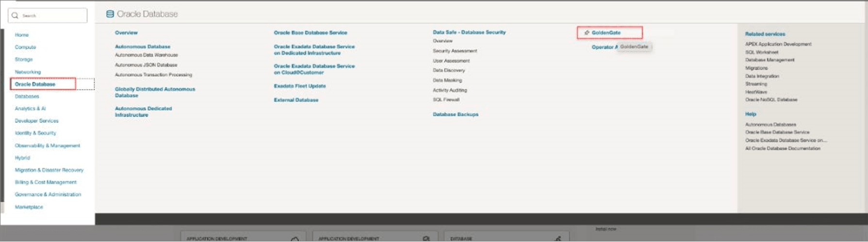The width and height of the screenshot is (868, 242).
Task: Select Developer Services in the menu
Action: click(x=36, y=121)
